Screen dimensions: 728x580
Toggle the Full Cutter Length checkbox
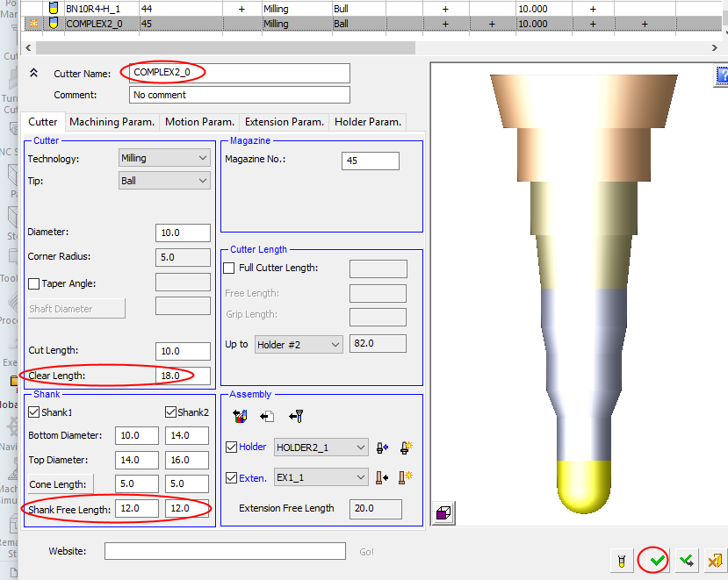229,269
